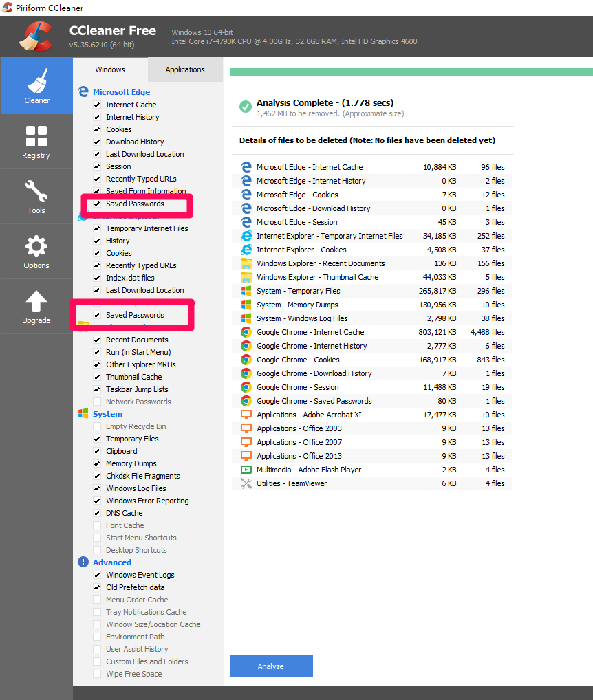Select the Google Chrome - Session result row

[x=372, y=387]
